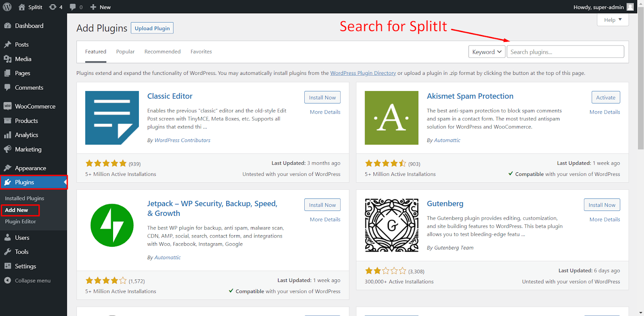Open the comments bubble icon in admin bar
The image size is (644, 316).
(72, 7)
